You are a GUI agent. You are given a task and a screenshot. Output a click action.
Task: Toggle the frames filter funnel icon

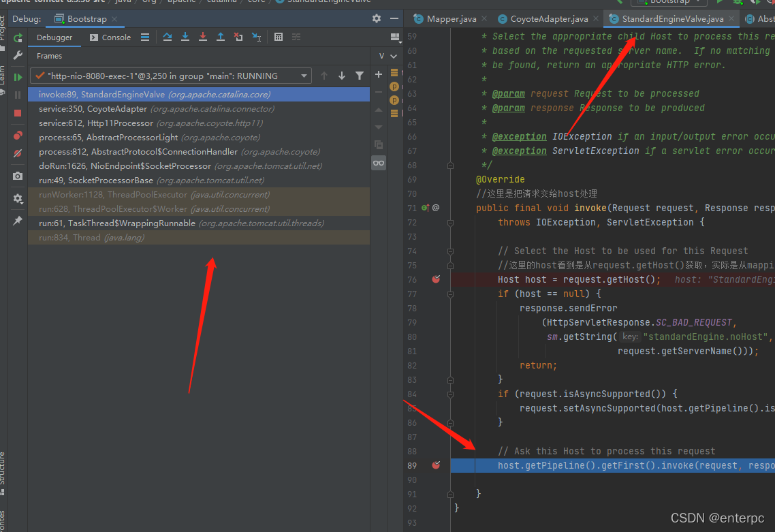[x=360, y=76]
